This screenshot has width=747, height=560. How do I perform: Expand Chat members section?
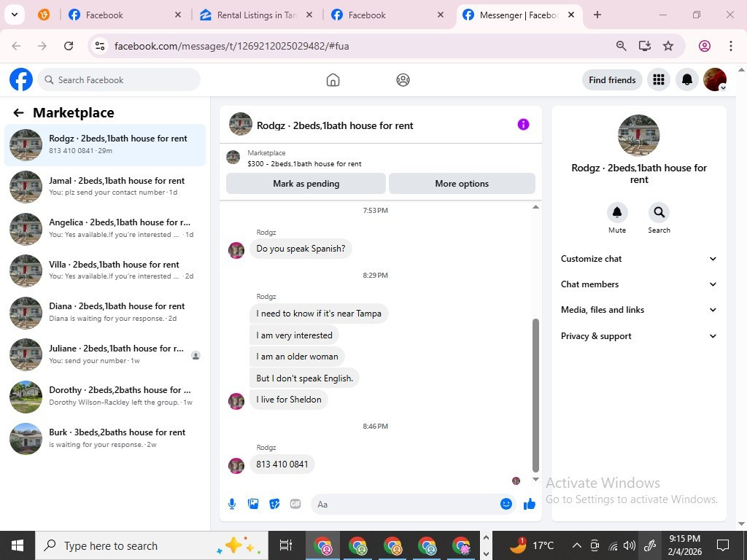[638, 284]
